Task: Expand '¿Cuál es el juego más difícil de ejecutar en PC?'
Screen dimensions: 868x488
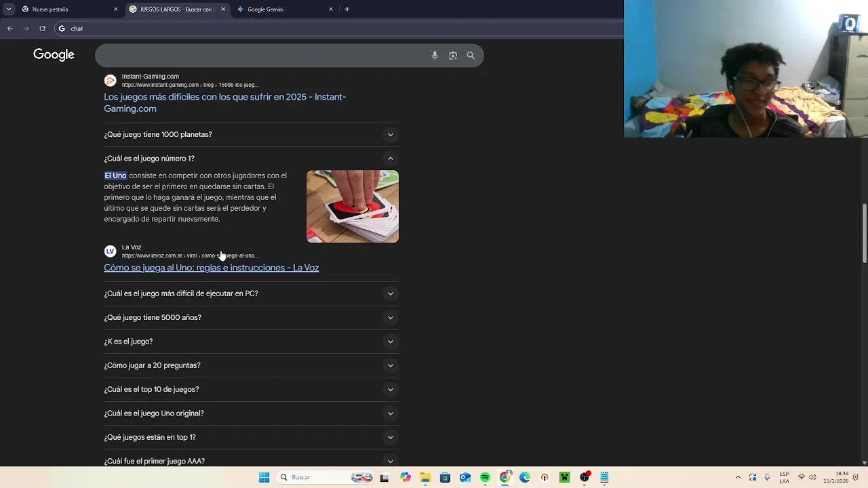Action: [x=251, y=293]
